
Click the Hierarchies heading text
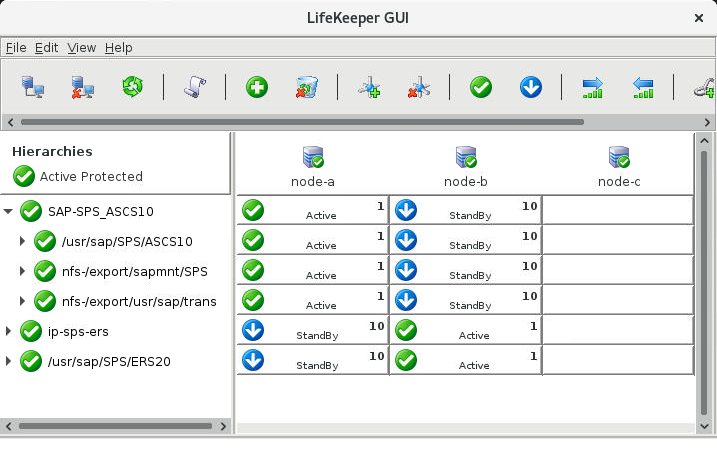[52, 151]
